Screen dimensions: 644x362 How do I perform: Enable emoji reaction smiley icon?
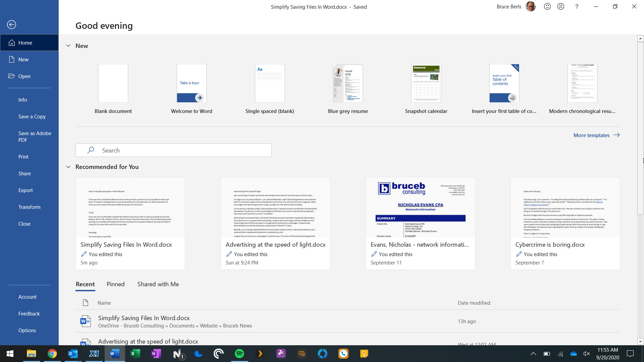click(x=546, y=7)
